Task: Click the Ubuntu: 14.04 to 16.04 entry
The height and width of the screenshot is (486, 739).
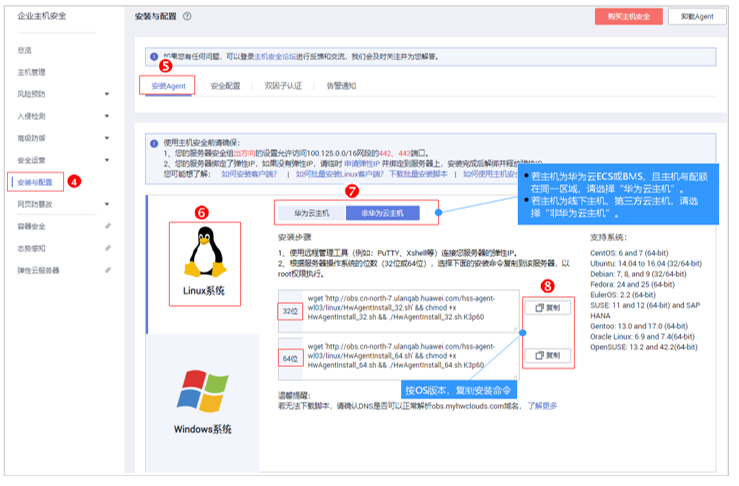Action: point(646,264)
